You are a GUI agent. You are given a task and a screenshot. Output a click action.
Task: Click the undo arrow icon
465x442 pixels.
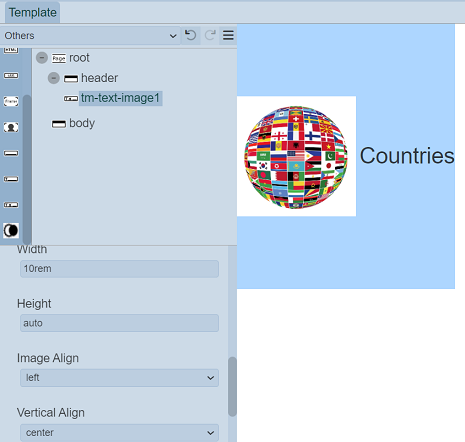pos(190,35)
